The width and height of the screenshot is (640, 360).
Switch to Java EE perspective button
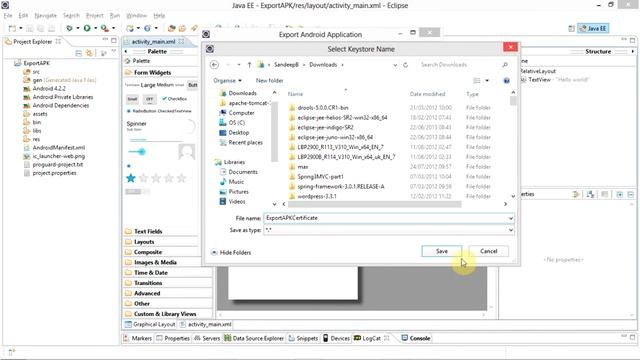click(593, 28)
